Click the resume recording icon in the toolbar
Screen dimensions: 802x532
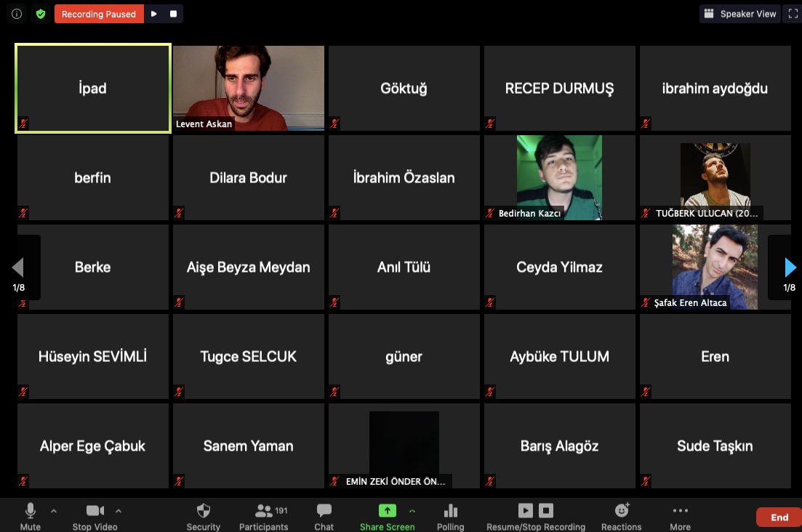click(x=525, y=510)
